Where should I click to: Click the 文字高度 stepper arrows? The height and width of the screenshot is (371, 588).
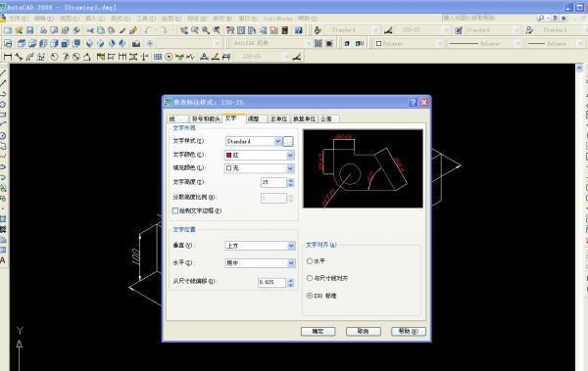(291, 182)
